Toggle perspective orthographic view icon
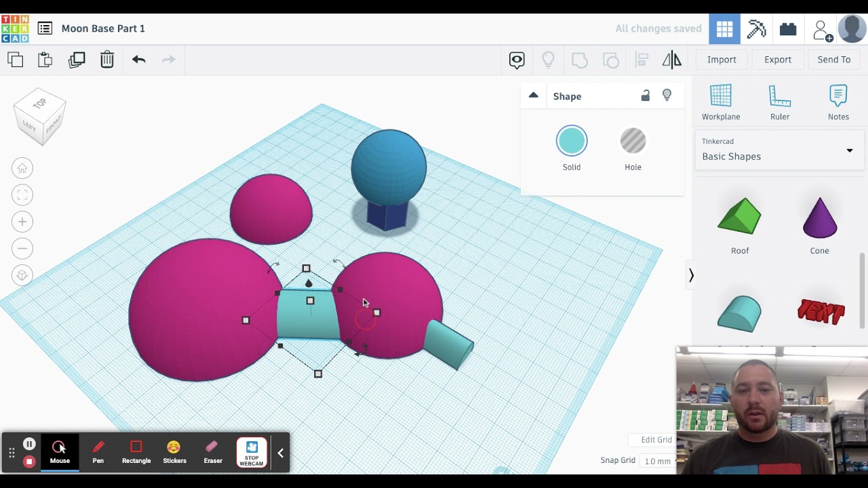The width and height of the screenshot is (868, 488). [x=22, y=275]
